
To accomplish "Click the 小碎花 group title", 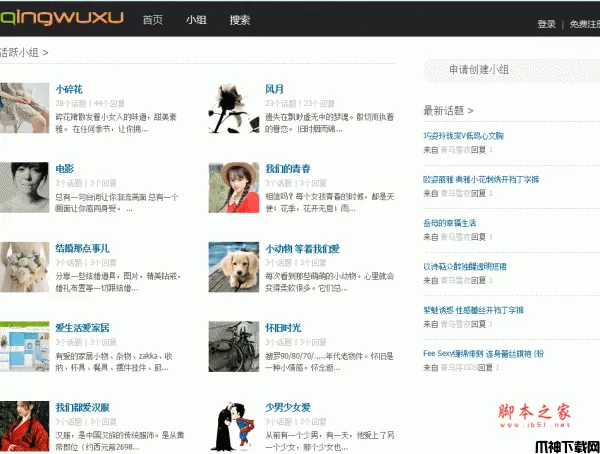I will 69,89.
